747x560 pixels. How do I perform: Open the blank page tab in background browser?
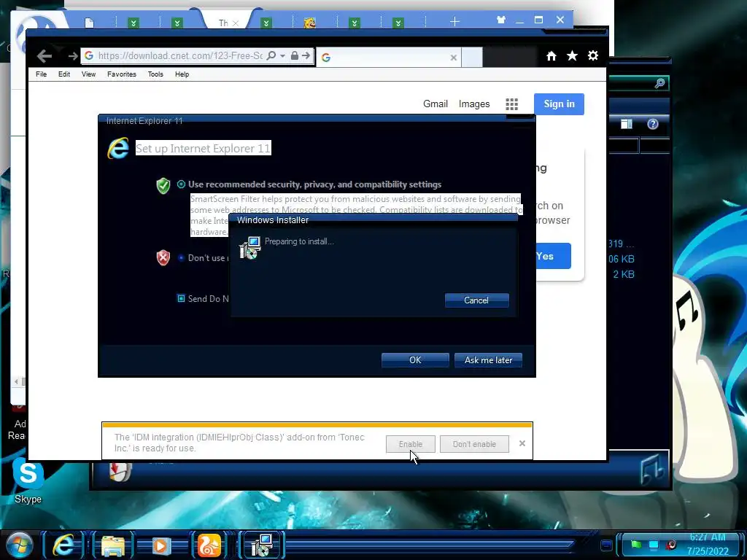pos(89,23)
